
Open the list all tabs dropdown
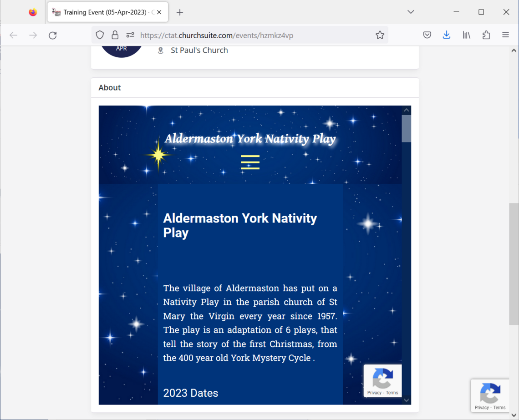[x=411, y=12]
